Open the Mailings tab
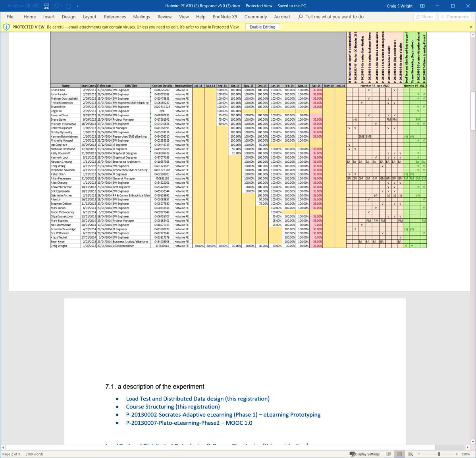The image size is (476, 458). pyautogui.click(x=141, y=17)
